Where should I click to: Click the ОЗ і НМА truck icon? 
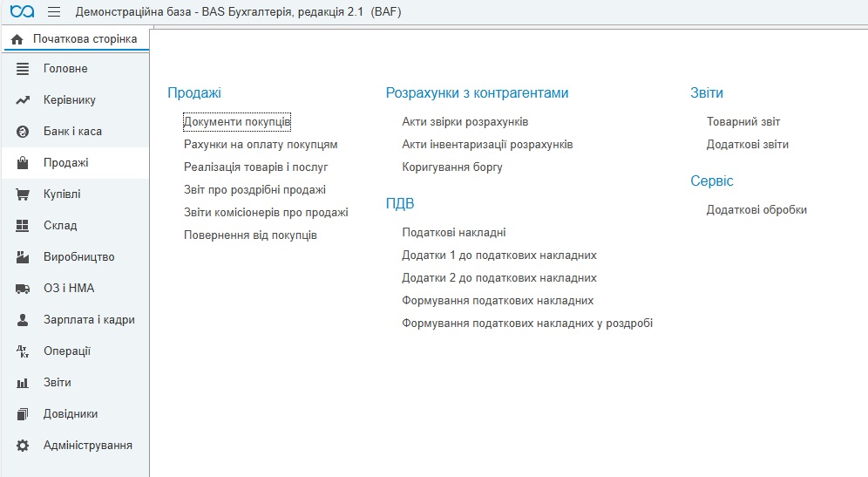click(x=24, y=289)
